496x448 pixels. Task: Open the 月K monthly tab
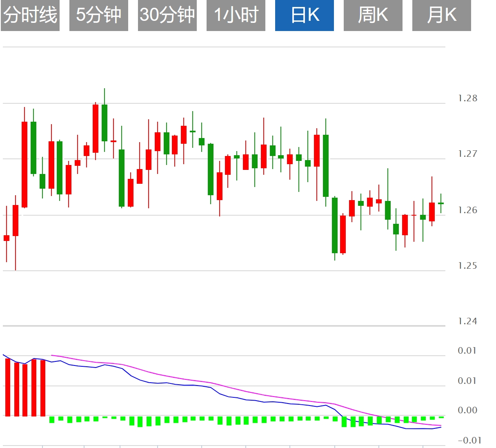click(x=442, y=16)
